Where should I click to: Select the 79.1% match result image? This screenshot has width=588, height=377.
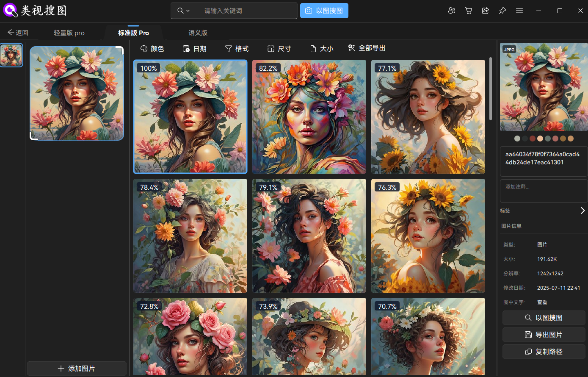[309, 236]
